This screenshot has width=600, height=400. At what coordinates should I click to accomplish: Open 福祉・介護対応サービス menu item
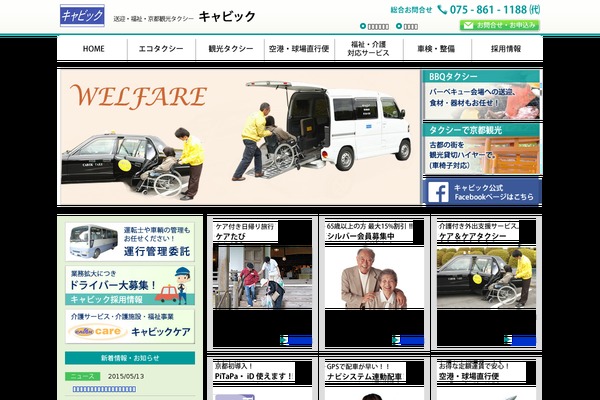point(368,49)
